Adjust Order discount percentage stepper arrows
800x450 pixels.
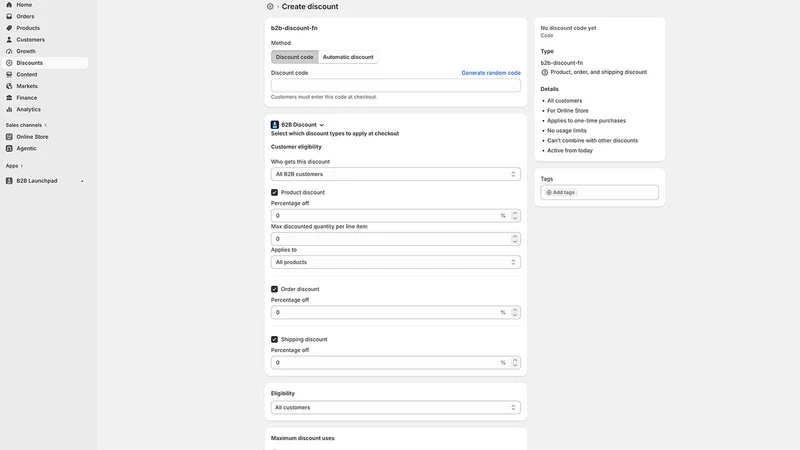514,312
